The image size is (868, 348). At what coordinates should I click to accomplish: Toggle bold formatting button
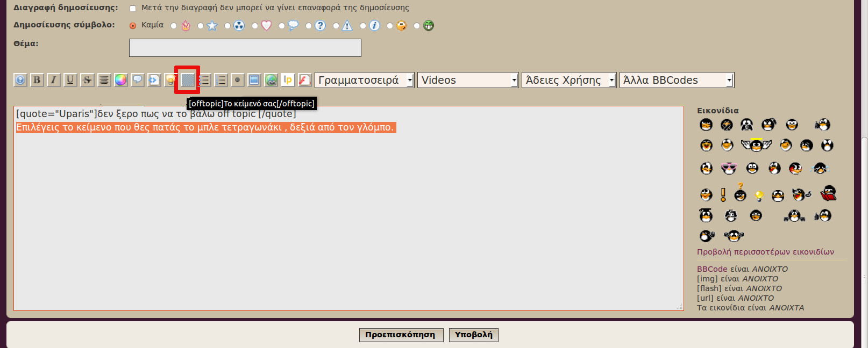[x=37, y=80]
